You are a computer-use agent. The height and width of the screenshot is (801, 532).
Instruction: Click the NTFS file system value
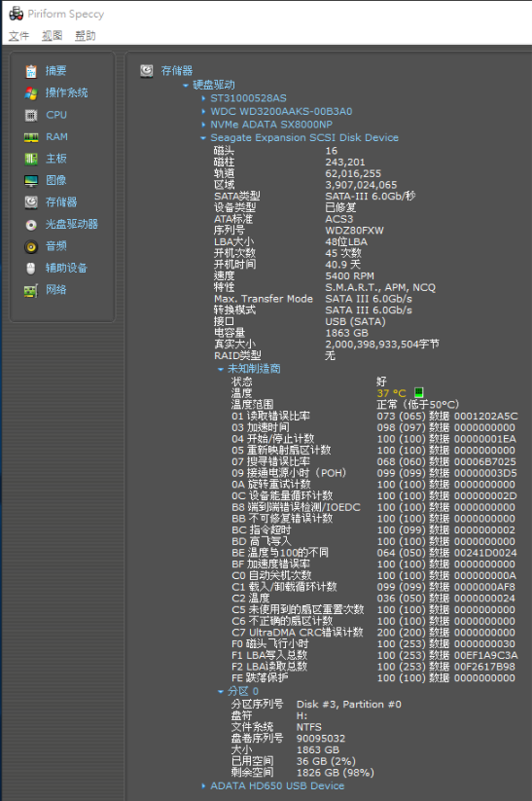[309, 727]
